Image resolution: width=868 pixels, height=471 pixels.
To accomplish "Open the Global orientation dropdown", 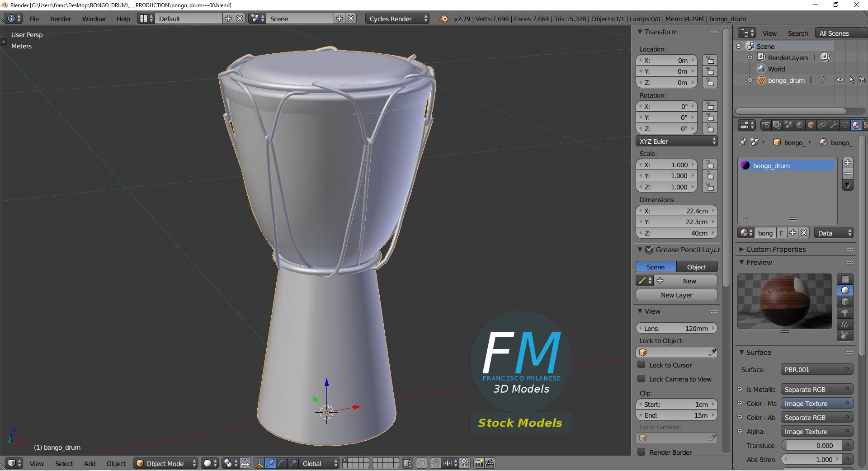I will [x=320, y=463].
